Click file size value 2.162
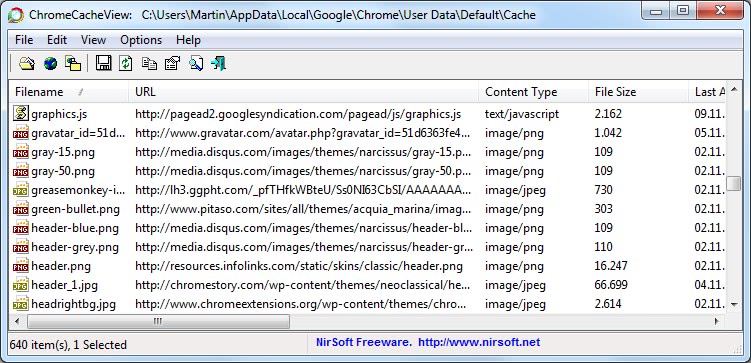Image resolution: width=751 pixels, height=363 pixels. [x=608, y=114]
